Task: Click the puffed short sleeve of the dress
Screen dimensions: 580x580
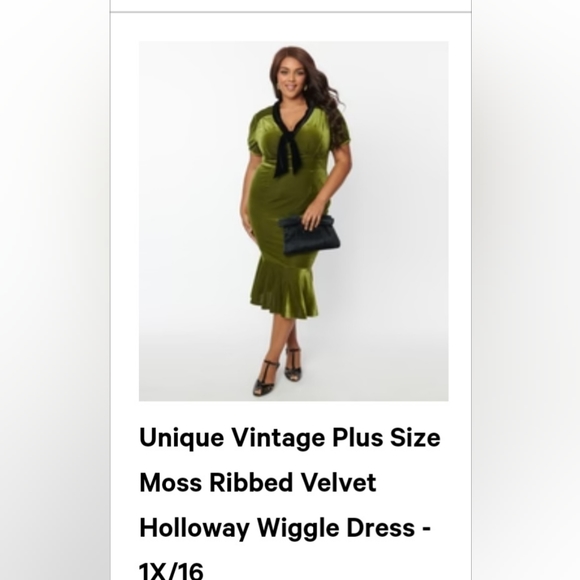Action: [x=257, y=135]
